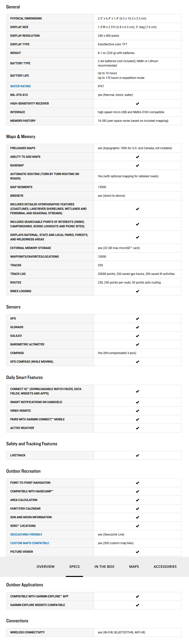This screenshot has width=189, height=644.
Task: Select the Specs tab
Action: [x=74, y=566]
